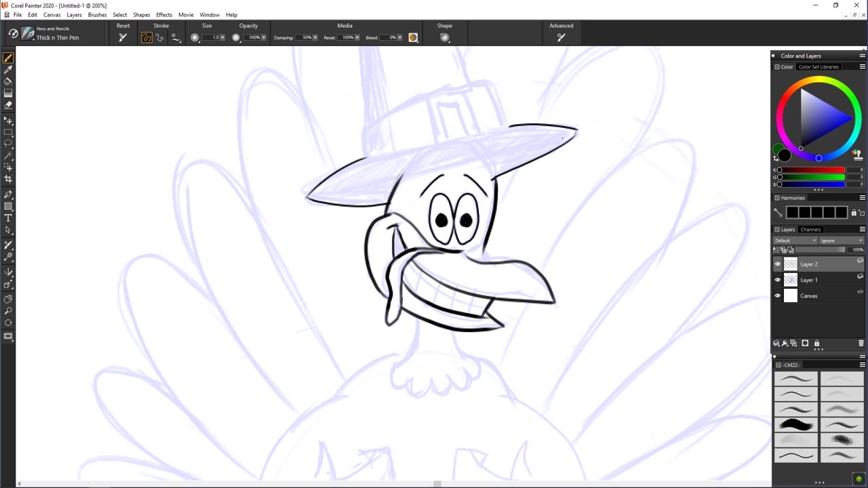Open the Resat value dropdown
868x488 pixels.
[x=358, y=37]
